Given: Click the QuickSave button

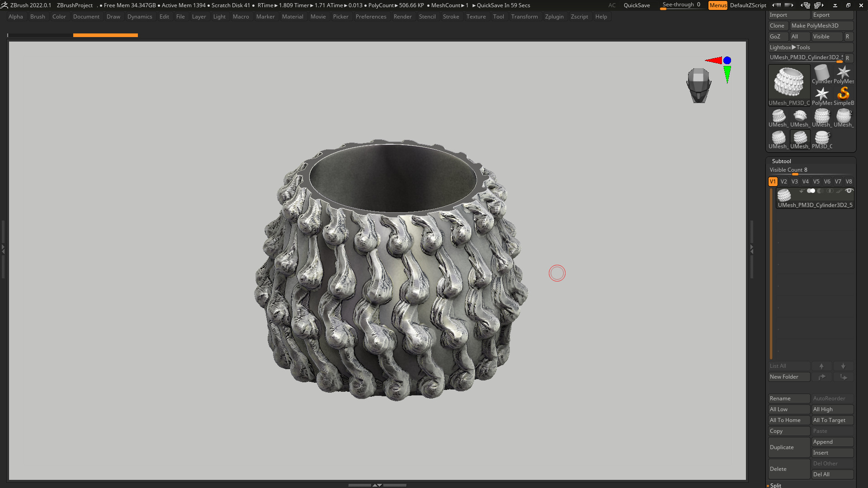Looking at the screenshot, I should (x=637, y=5).
